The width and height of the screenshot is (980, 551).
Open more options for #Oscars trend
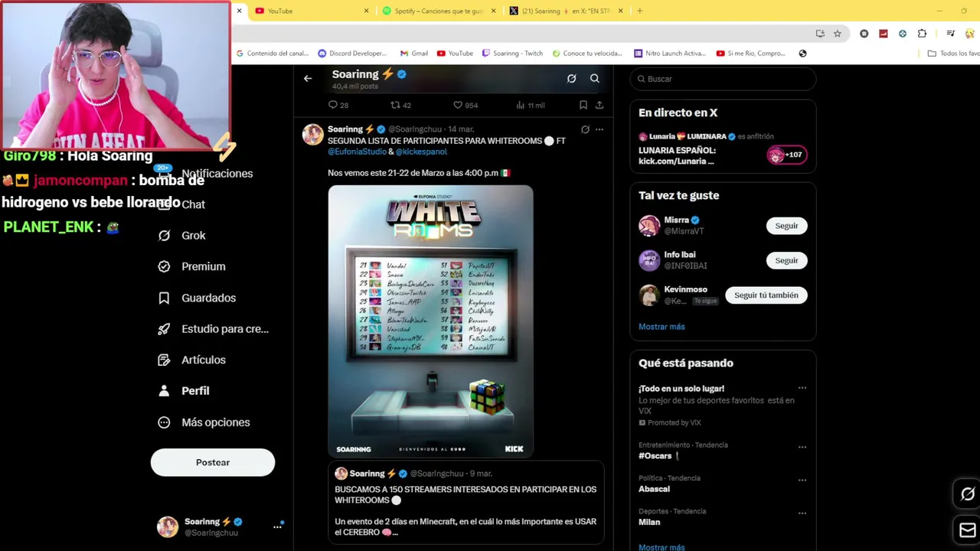pos(802,447)
